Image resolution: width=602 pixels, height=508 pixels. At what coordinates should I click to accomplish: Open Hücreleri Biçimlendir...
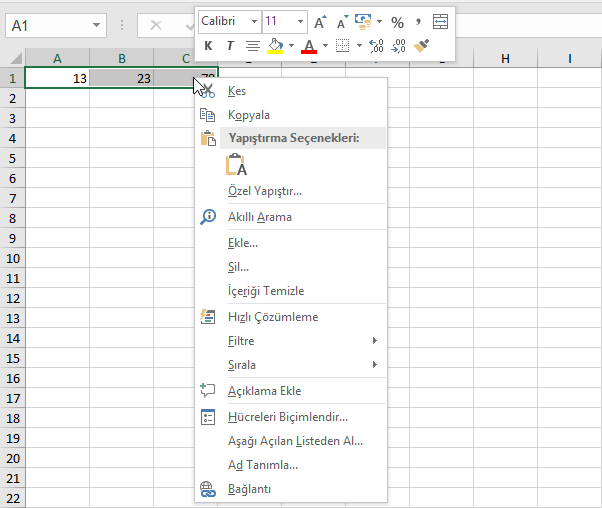point(291,417)
